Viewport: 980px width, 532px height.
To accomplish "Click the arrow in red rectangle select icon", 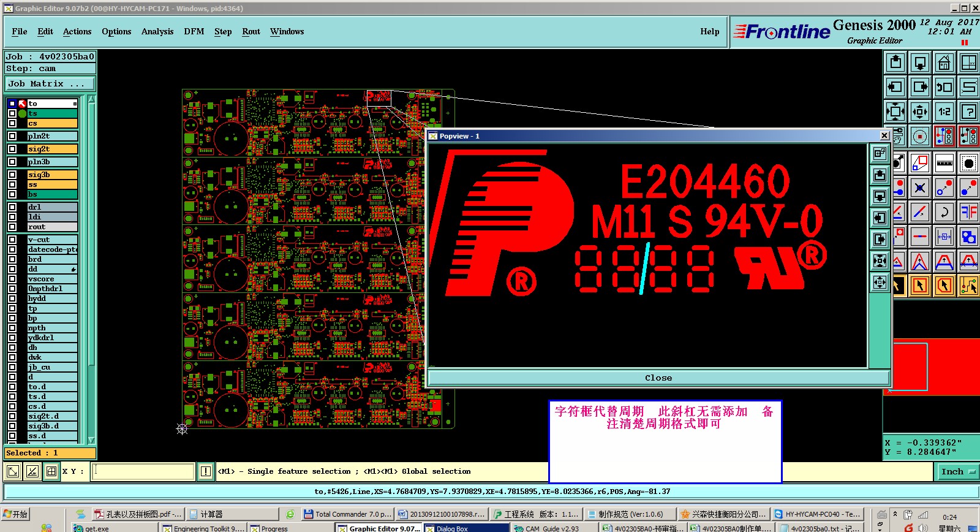I will pos(920,286).
